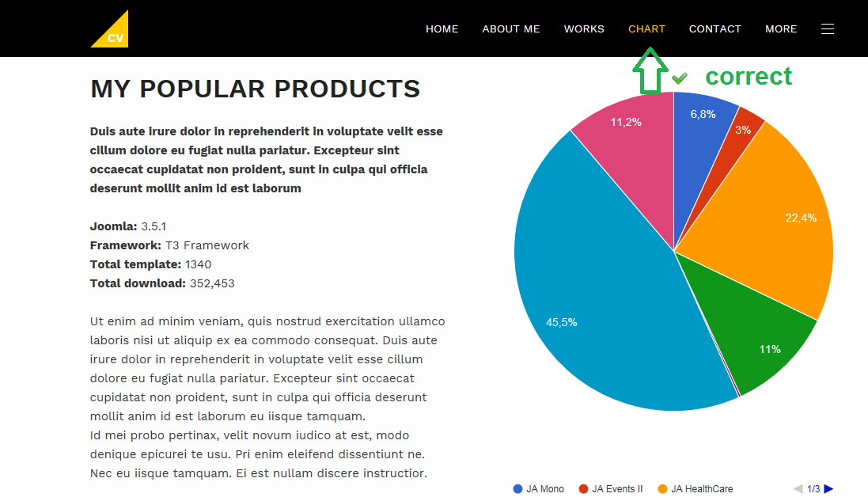This screenshot has width=868, height=501.
Task: Click the previous legend page arrow
Action: [x=798, y=489]
